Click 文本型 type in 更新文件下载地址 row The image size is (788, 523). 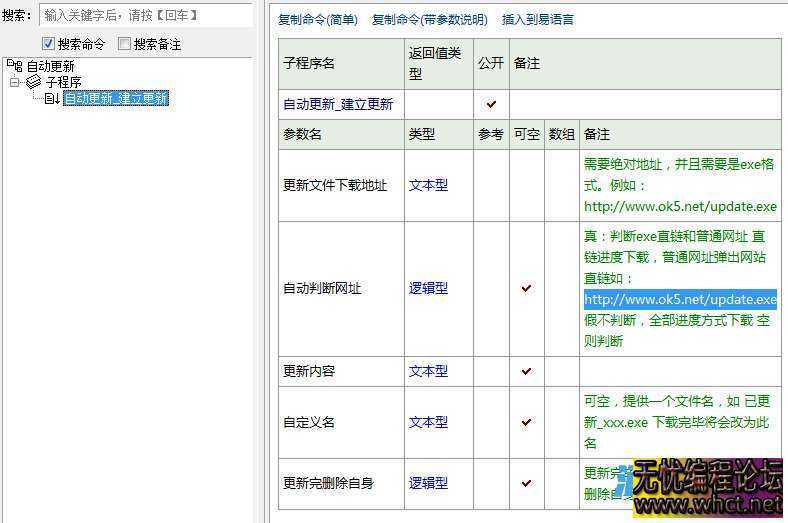click(x=428, y=185)
